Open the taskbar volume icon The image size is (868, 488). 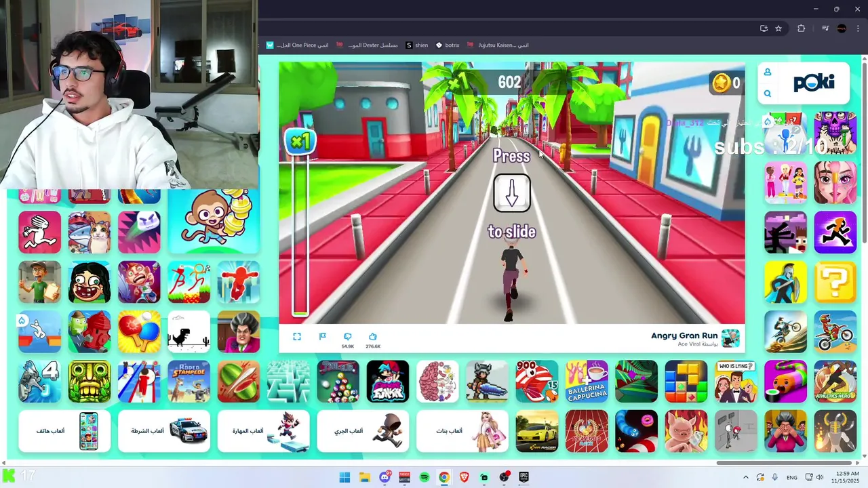click(x=820, y=477)
